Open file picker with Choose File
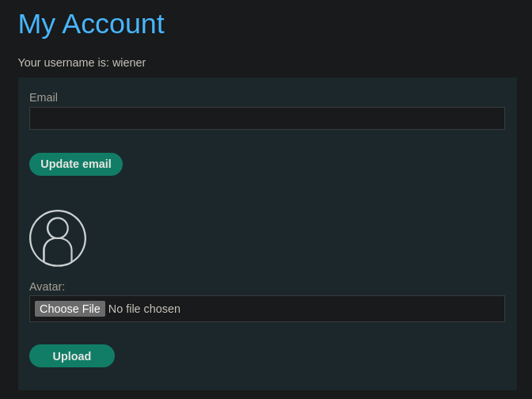 point(70,309)
